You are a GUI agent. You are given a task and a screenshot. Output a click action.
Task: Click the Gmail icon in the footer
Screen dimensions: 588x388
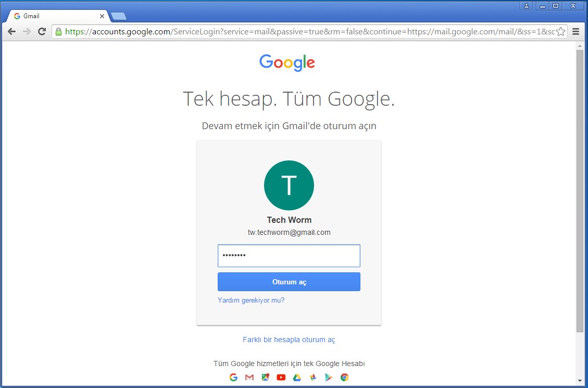249,378
